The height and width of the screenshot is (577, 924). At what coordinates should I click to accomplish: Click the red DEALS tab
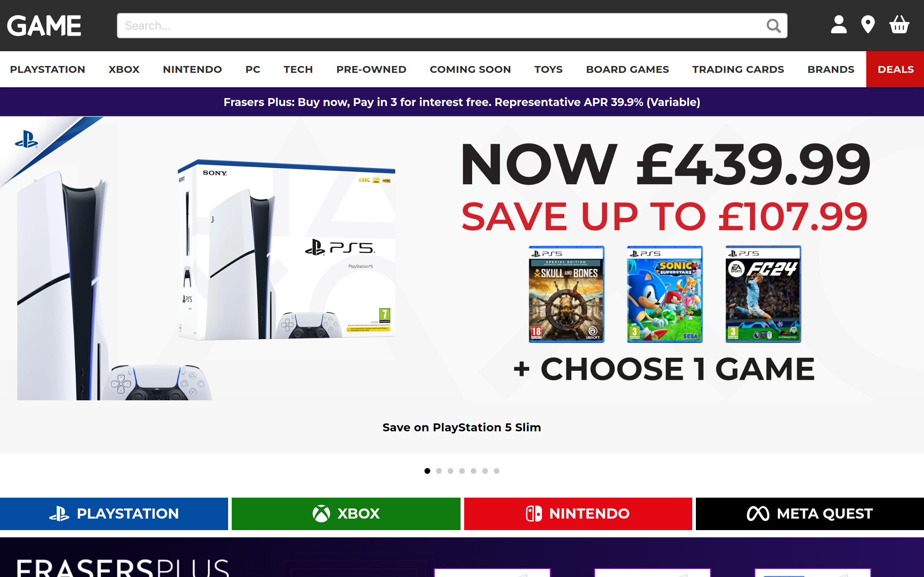coord(895,70)
